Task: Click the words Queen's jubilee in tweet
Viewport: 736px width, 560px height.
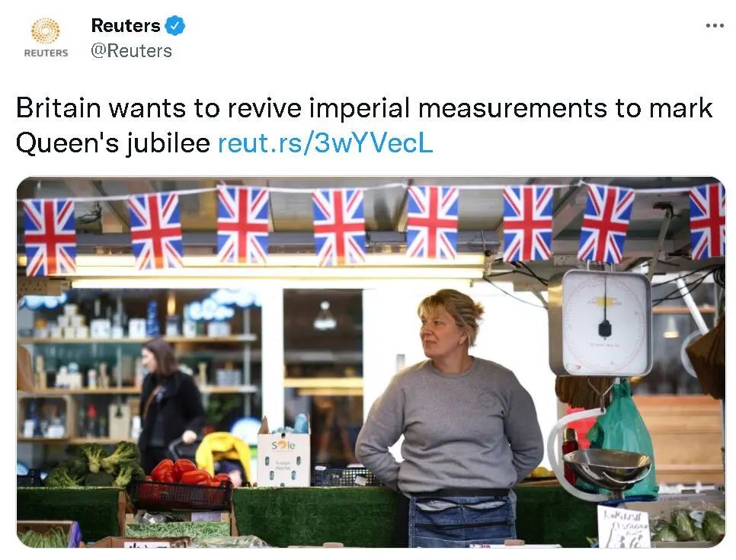Action: coord(113,143)
